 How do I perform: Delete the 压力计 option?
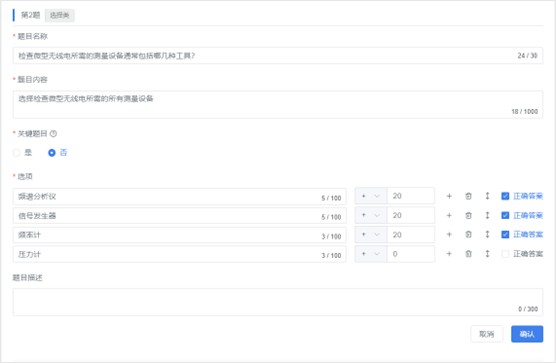pyautogui.click(x=468, y=254)
